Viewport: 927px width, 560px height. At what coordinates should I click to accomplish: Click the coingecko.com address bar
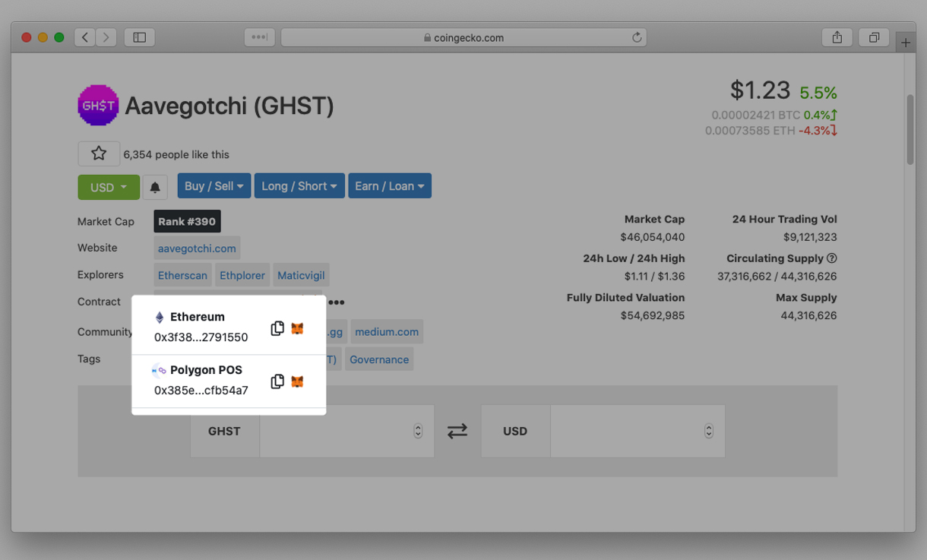pos(463,37)
